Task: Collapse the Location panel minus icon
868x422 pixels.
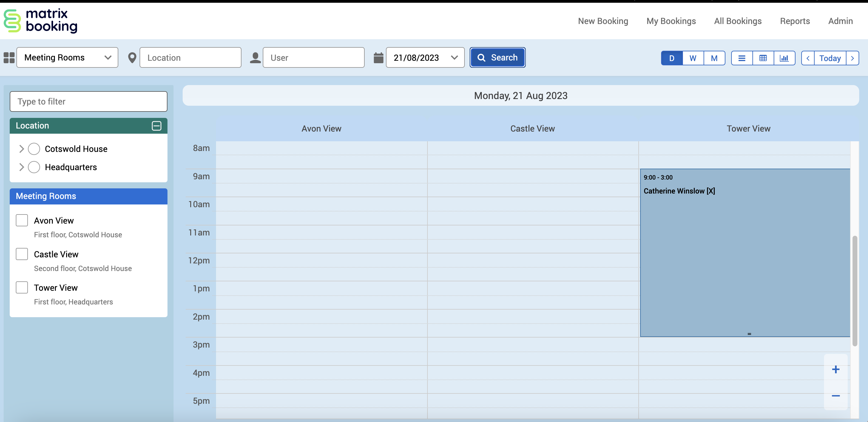Action: pyautogui.click(x=156, y=126)
